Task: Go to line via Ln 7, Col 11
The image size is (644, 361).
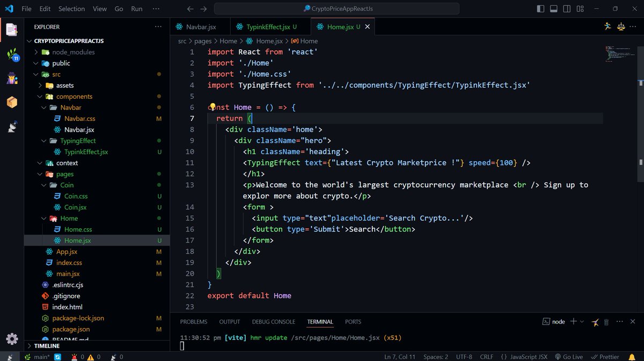Action: tap(400, 357)
